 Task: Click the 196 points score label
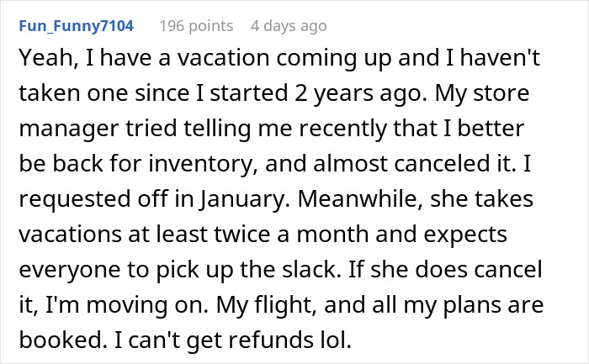coord(196,26)
